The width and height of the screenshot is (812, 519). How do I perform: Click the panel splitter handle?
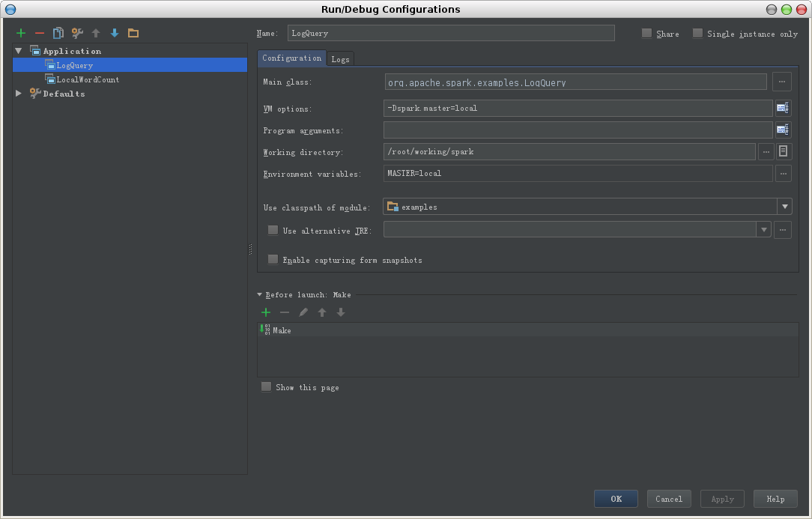click(x=251, y=249)
